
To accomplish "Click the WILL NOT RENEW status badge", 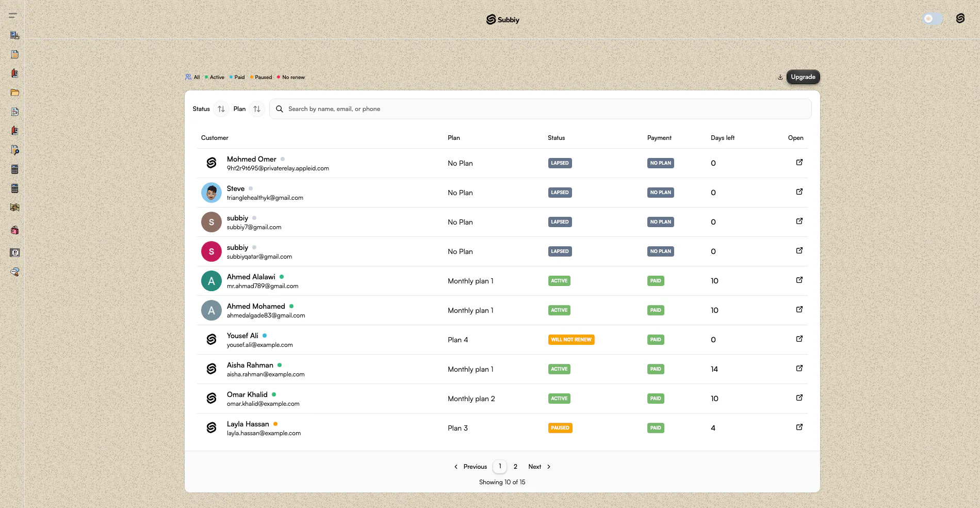I will (x=571, y=340).
